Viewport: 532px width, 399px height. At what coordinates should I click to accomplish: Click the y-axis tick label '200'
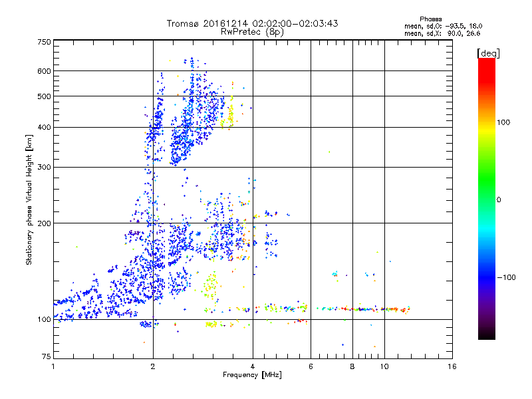[x=45, y=223]
